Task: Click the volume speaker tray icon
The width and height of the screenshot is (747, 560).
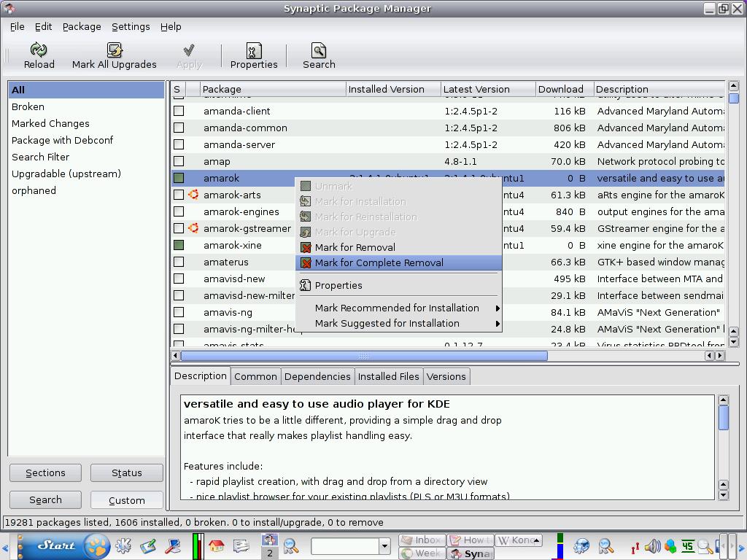Action: 653,546
